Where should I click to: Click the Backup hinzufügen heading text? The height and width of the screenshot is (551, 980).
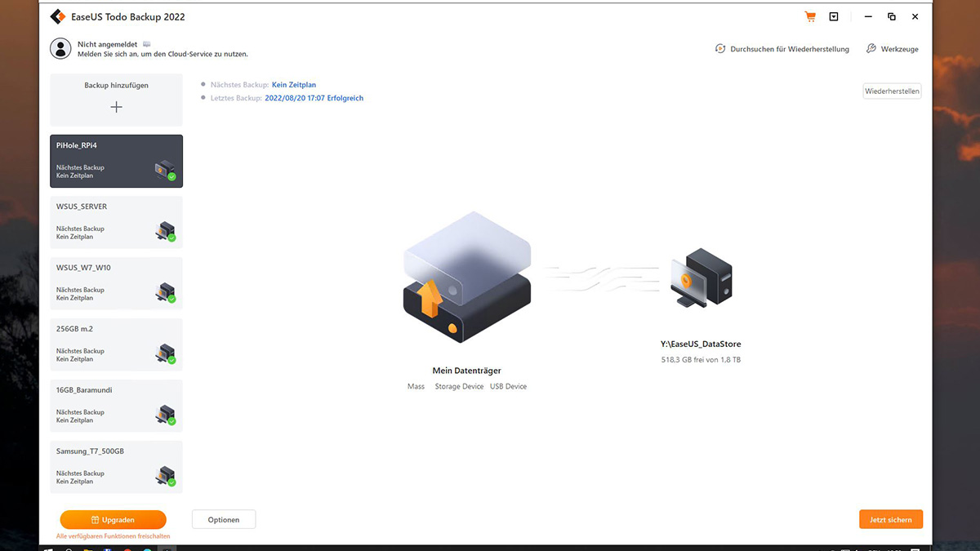point(116,86)
